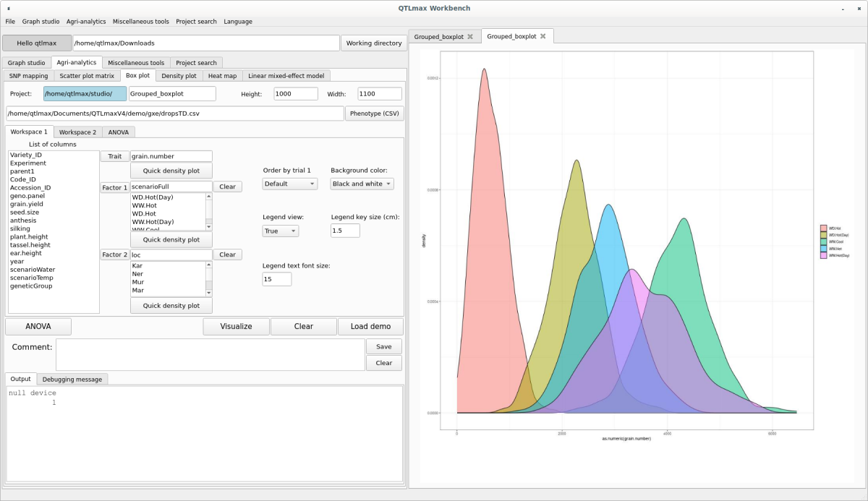Click the Phenotype (CSV) button

coord(374,114)
